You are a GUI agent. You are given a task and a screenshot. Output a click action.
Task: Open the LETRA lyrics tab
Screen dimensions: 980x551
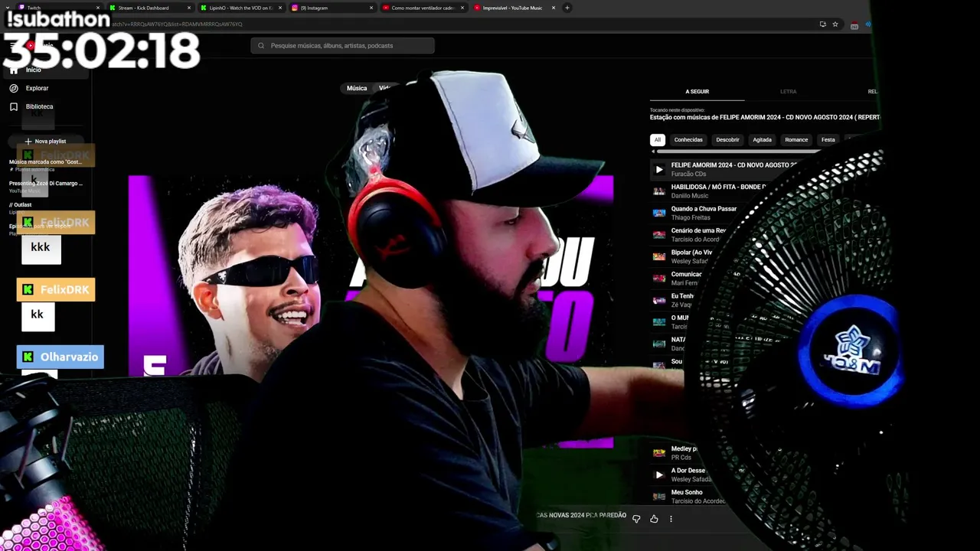[789, 92]
